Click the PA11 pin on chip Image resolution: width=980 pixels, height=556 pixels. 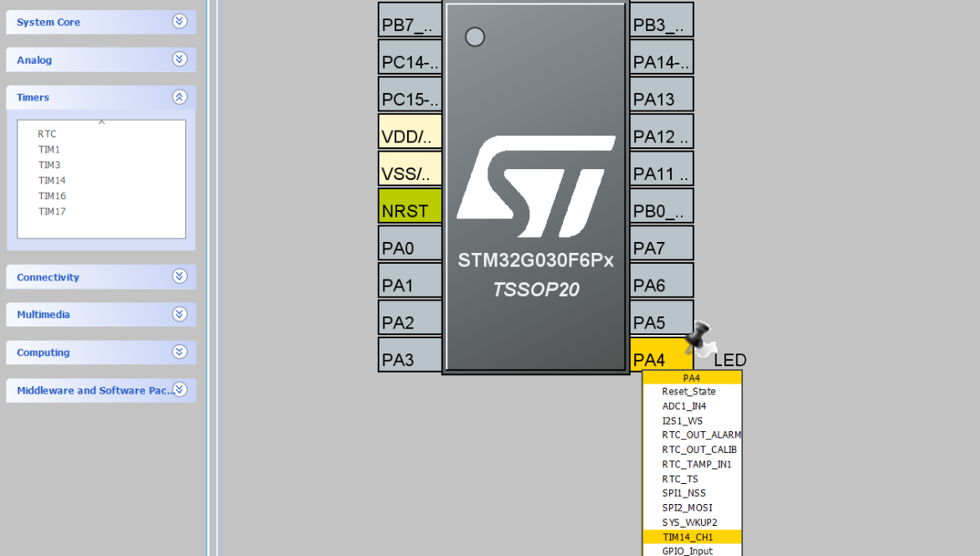tap(661, 168)
